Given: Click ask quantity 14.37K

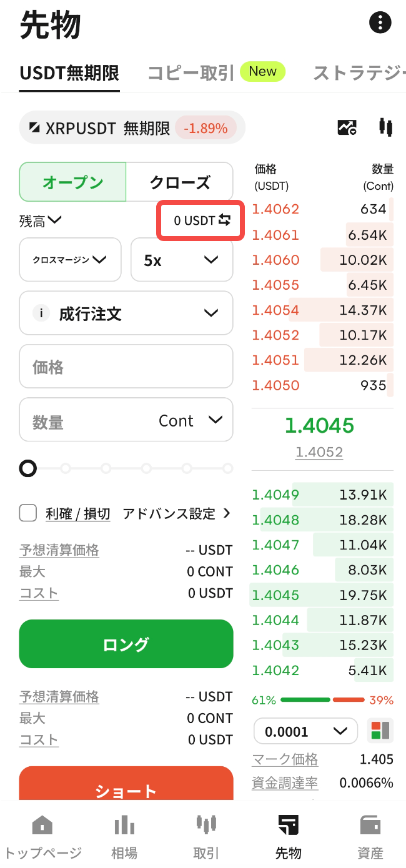Looking at the screenshot, I should point(363,310).
